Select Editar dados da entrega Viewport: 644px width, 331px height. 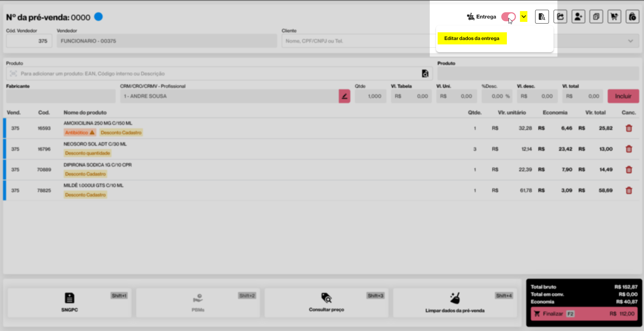(472, 38)
